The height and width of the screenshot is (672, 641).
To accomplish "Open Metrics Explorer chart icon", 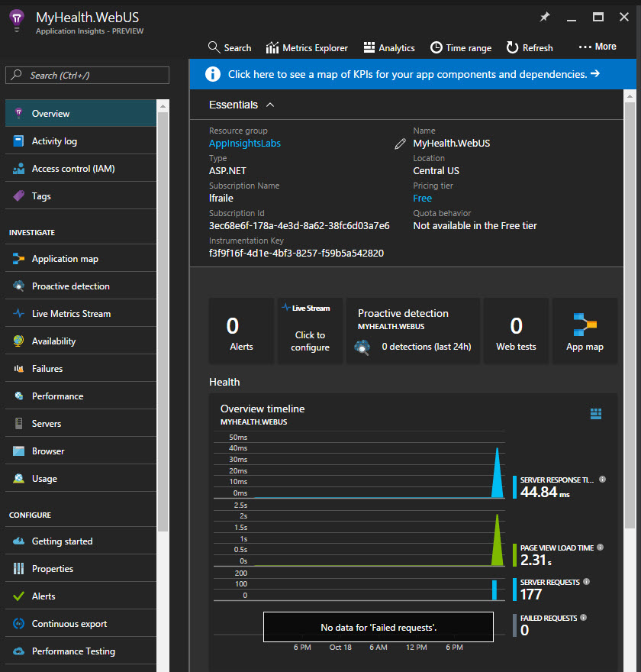I will point(272,47).
